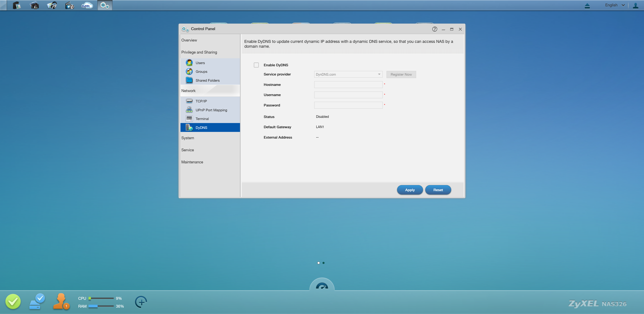Enable the DyDNS checkbox
The image size is (644, 314).
(x=256, y=65)
